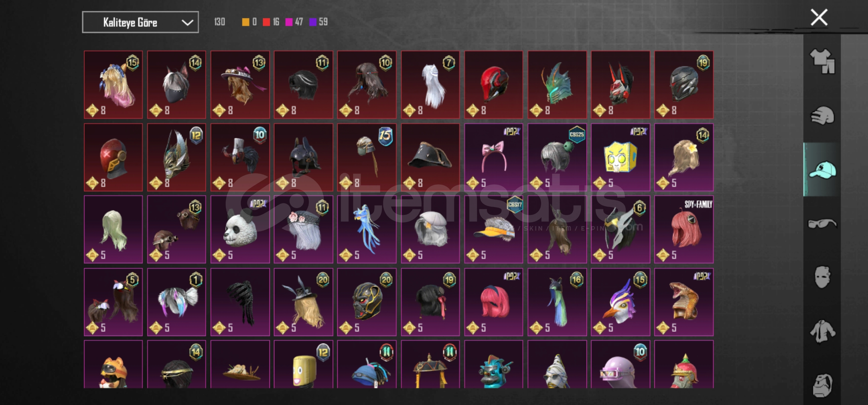Screen dimensions: 868x405
Task: Open the sunglasses category icon
Action: [822, 224]
